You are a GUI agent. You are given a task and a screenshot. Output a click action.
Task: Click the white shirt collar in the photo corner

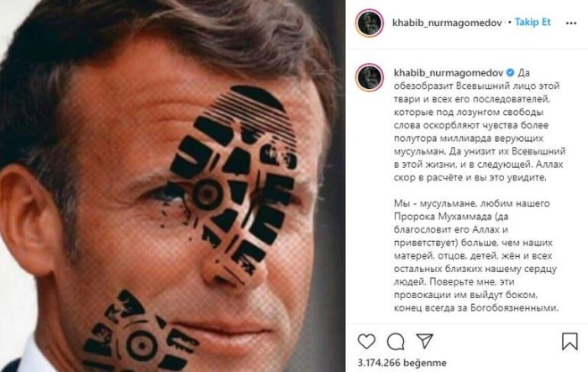(x=28, y=356)
